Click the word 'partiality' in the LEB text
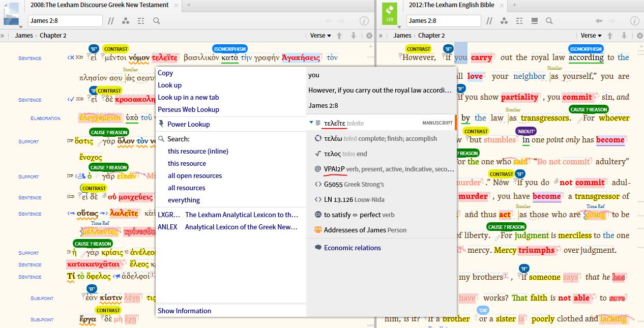Screen dimensions: 644x328 (519, 97)
